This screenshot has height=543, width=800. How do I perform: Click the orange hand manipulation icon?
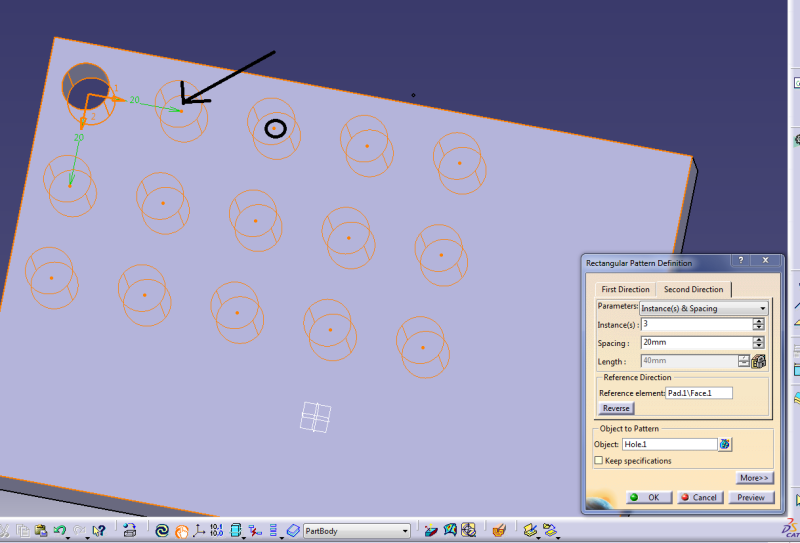[181, 531]
